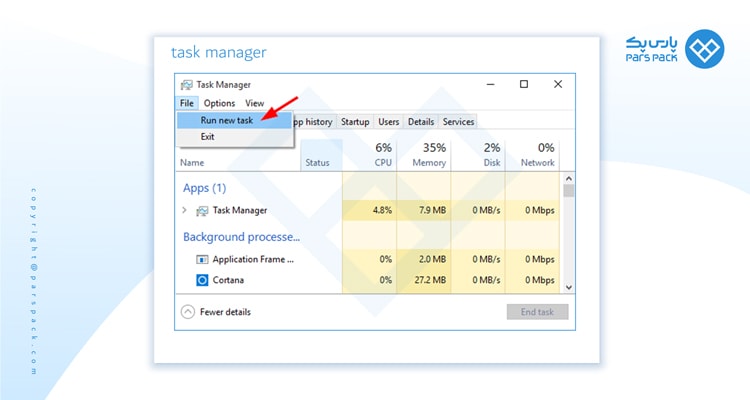Click the Cortana process icon
The image size is (750, 400).
202,280
